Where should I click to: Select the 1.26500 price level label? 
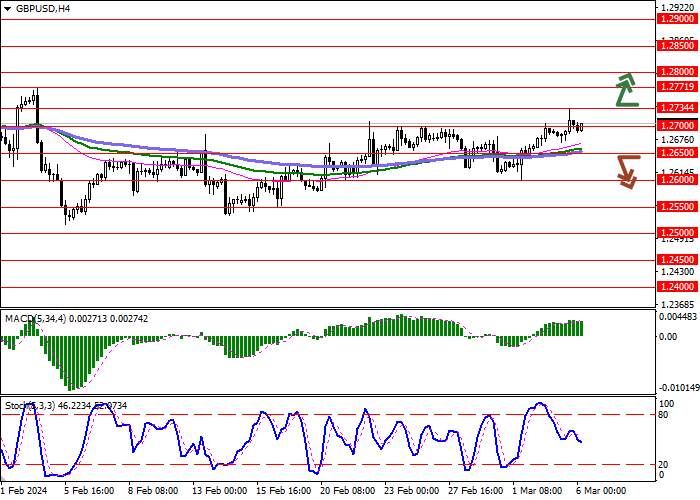coord(677,153)
